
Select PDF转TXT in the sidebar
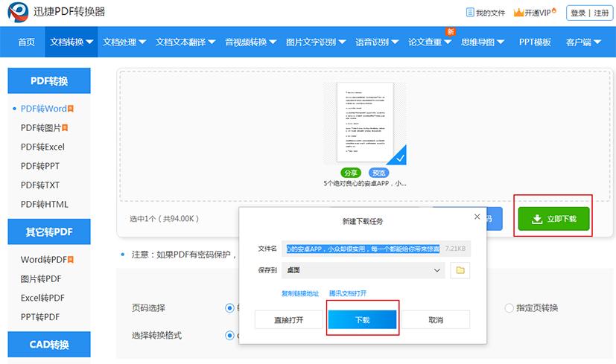click(x=40, y=185)
